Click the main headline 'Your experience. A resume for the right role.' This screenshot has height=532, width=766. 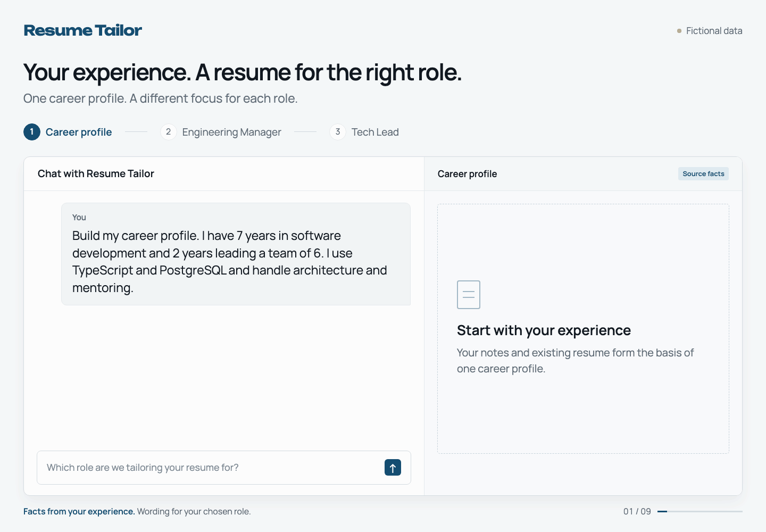(243, 72)
